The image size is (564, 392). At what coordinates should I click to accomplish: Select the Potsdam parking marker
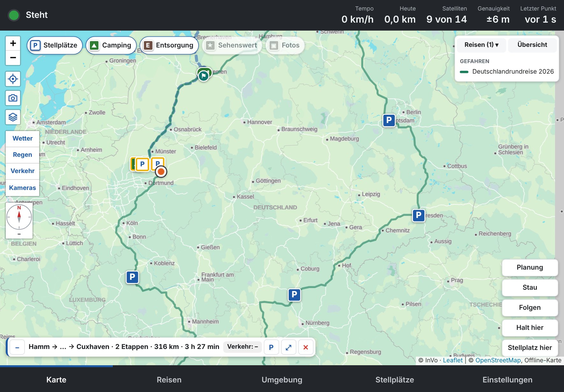pyautogui.click(x=389, y=120)
